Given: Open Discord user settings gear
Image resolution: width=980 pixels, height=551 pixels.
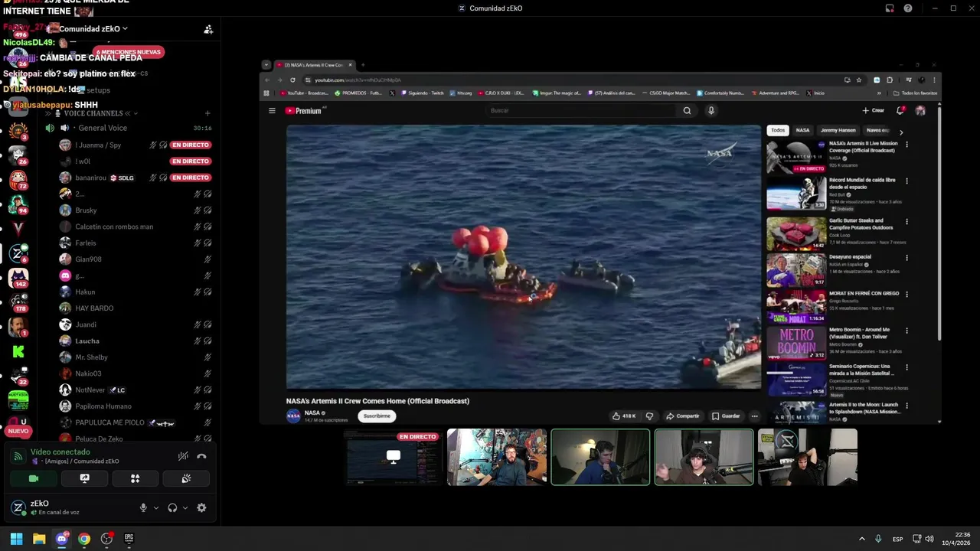Looking at the screenshot, I should pos(201,507).
